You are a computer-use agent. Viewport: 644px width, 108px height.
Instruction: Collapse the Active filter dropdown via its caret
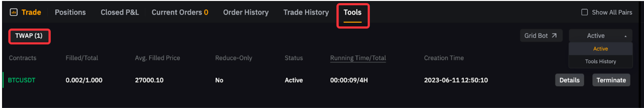[625, 36]
